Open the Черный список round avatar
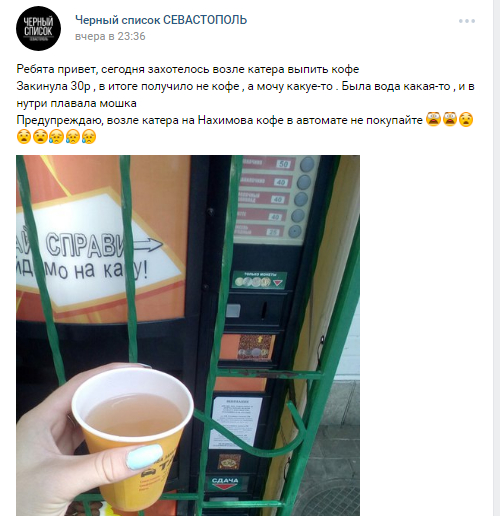This screenshot has height=516, width=500. (x=38, y=28)
